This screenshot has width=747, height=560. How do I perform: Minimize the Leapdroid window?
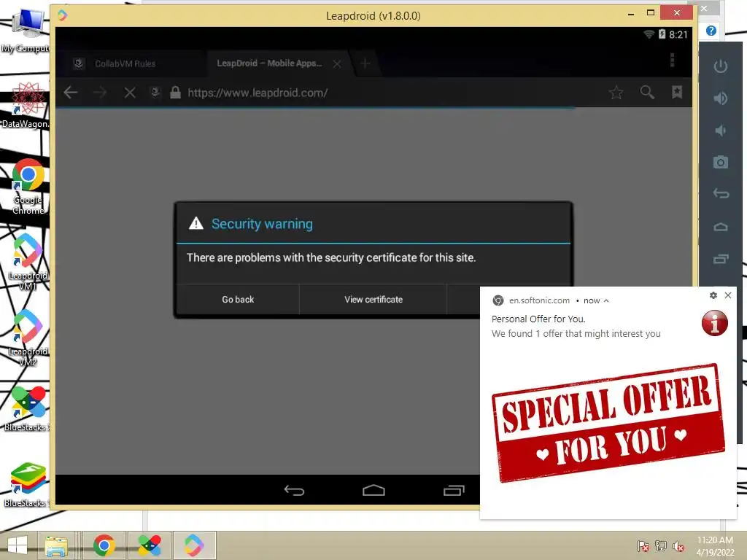click(631, 14)
